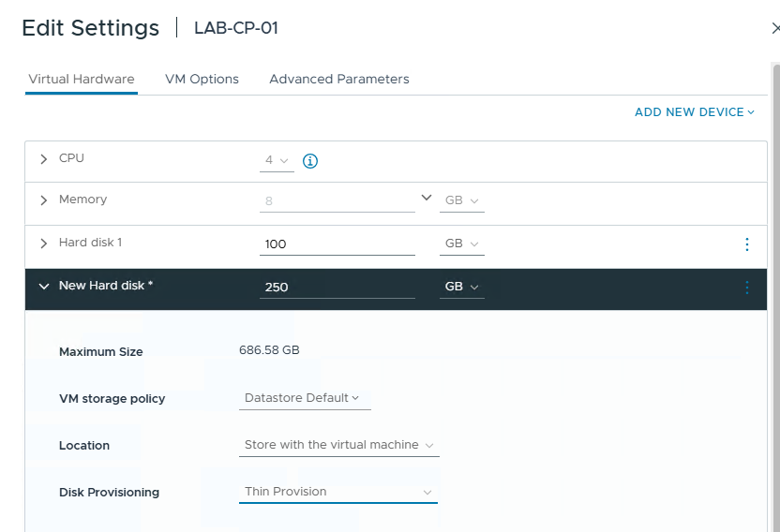
Task: Close the Edit Settings dialog
Action: (x=774, y=29)
